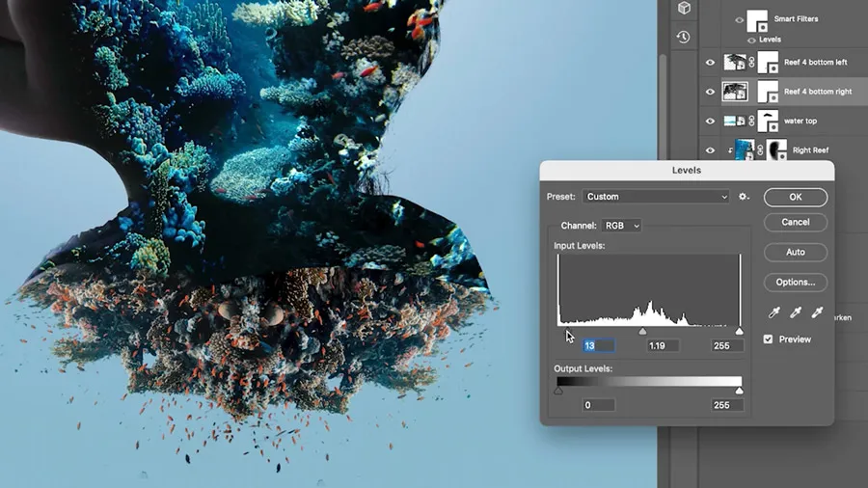Select the water top layer thumbnail

735,121
